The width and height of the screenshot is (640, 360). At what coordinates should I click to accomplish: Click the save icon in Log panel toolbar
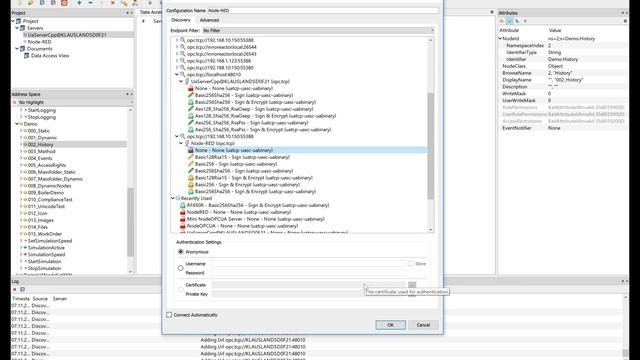tap(22, 289)
